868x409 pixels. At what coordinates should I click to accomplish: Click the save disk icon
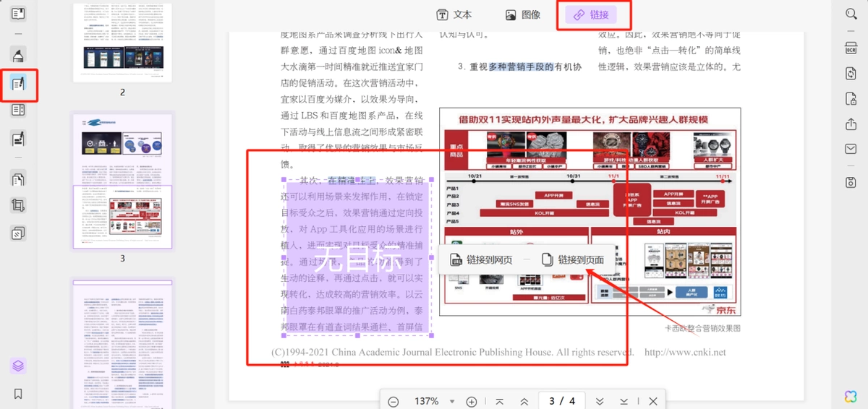click(x=851, y=182)
